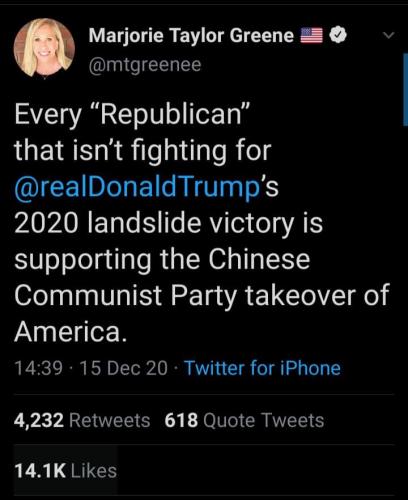Click the 4,232 retweet count number
The width and height of the screenshot is (408, 500).
click(39, 420)
